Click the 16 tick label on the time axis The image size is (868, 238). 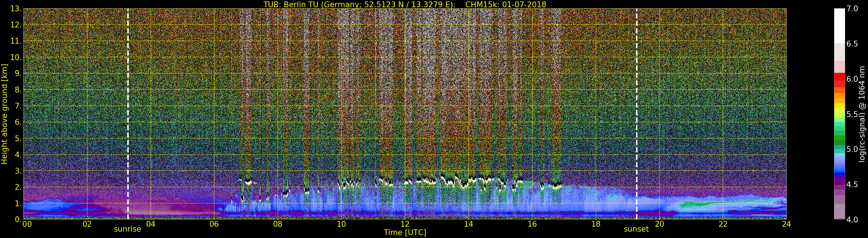[x=532, y=224]
